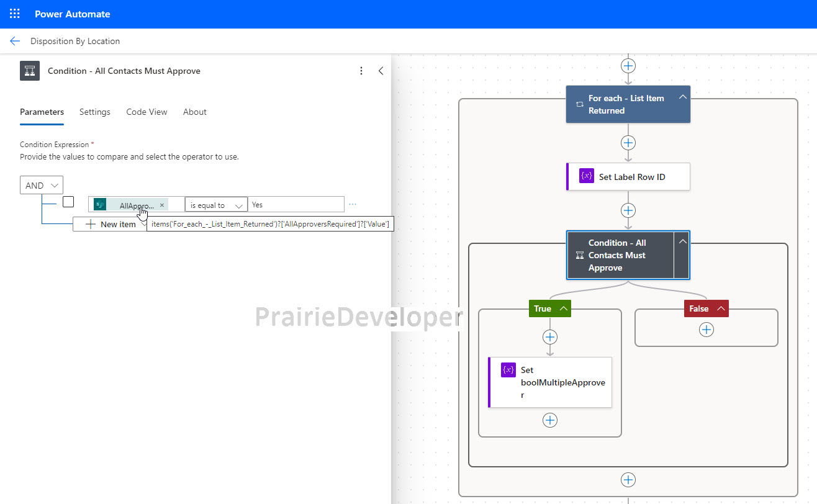The height and width of the screenshot is (504, 817).
Task: Insert step below the Condition scope
Action: pos(628,480)
